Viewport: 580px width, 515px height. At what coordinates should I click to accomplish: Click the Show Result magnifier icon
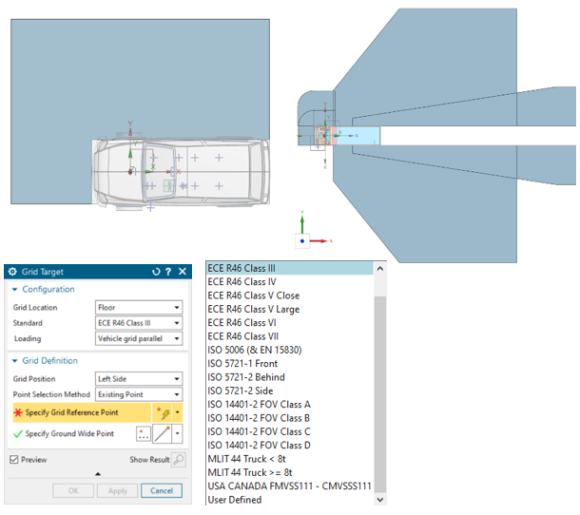point(178,460)
